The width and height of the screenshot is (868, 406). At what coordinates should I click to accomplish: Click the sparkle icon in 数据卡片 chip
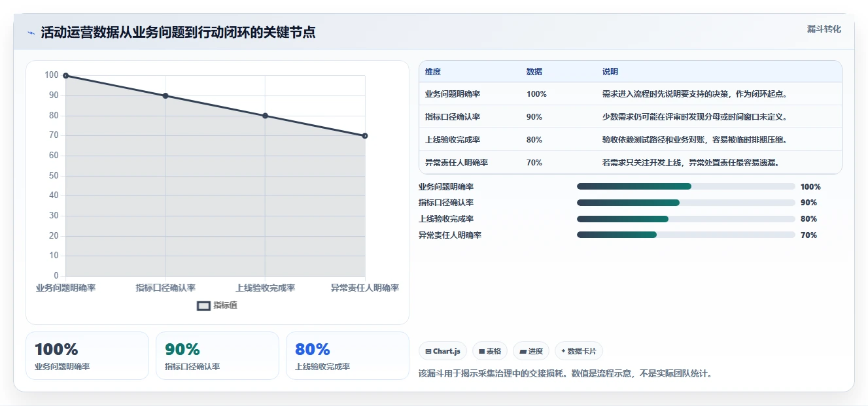[563, 351]
